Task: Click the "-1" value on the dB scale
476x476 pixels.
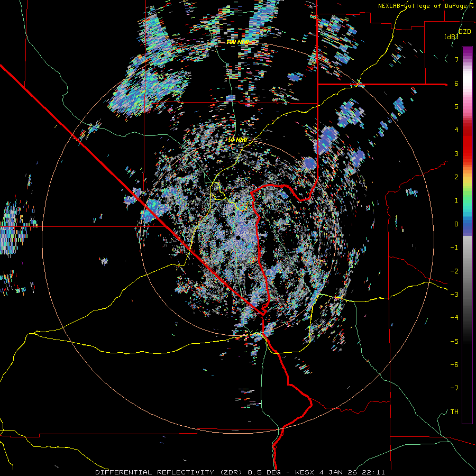Action: click(x=454, y=248)
